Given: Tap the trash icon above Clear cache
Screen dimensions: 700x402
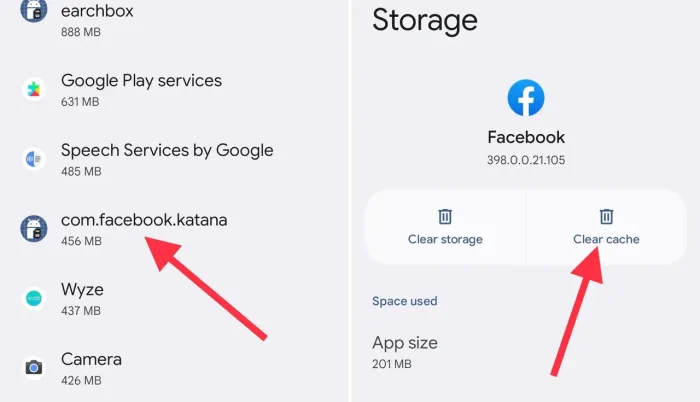Looking at the screenshot, I should (606, 217).
